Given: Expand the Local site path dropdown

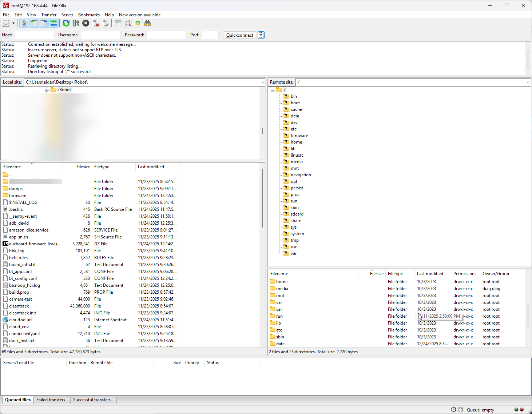Looking at the screenshot, I should [262, 83].
